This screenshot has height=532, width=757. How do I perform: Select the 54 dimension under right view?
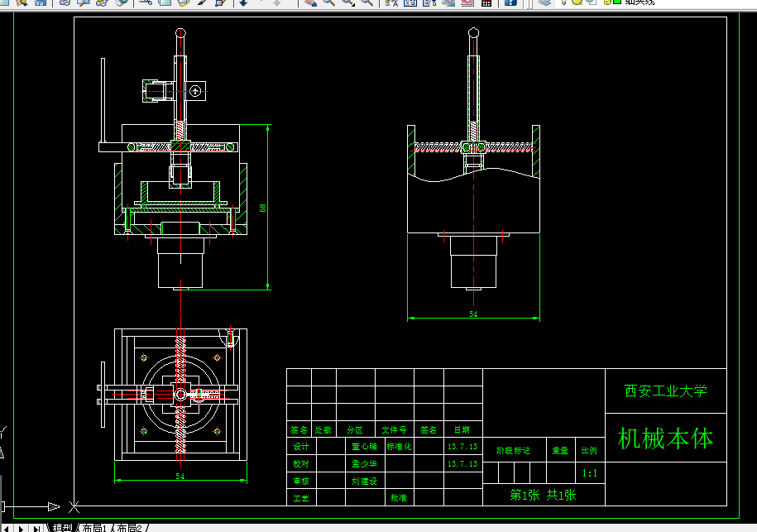coord(473,314)
